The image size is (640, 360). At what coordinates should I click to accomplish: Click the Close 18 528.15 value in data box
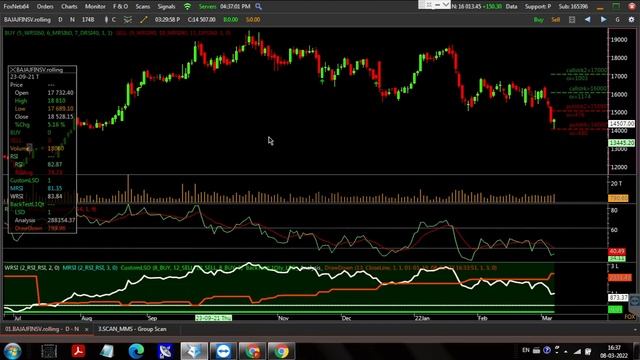(x=60, y=117)
